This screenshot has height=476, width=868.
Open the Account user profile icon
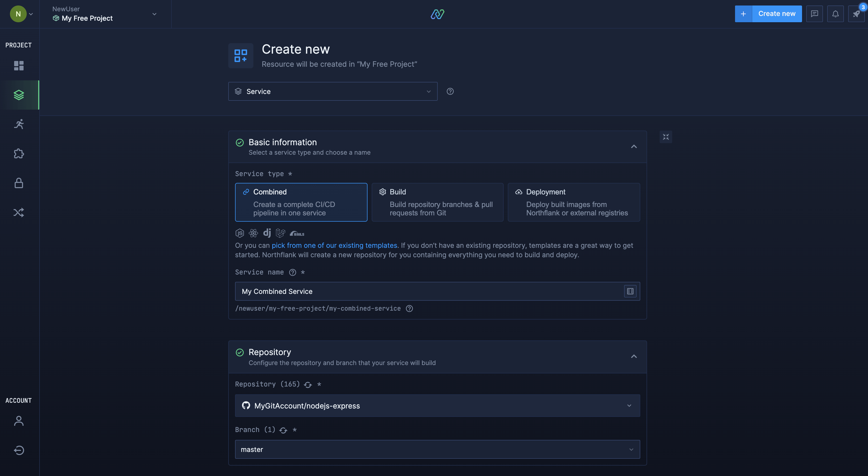click(19, 421)
